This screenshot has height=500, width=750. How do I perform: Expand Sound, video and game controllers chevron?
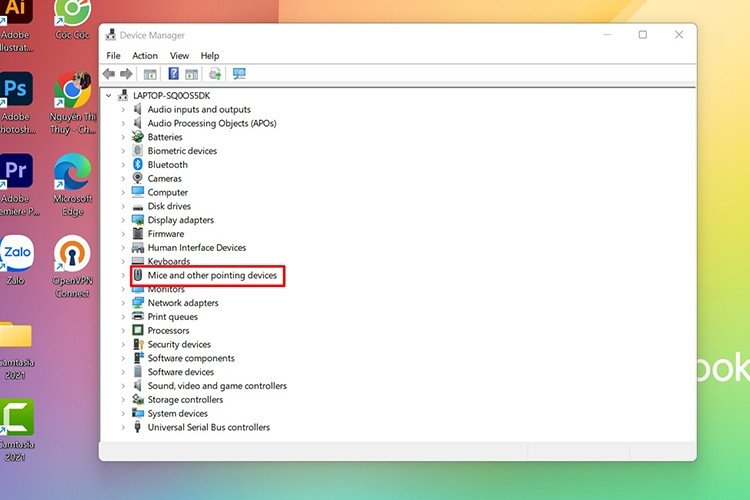[123, 386]
